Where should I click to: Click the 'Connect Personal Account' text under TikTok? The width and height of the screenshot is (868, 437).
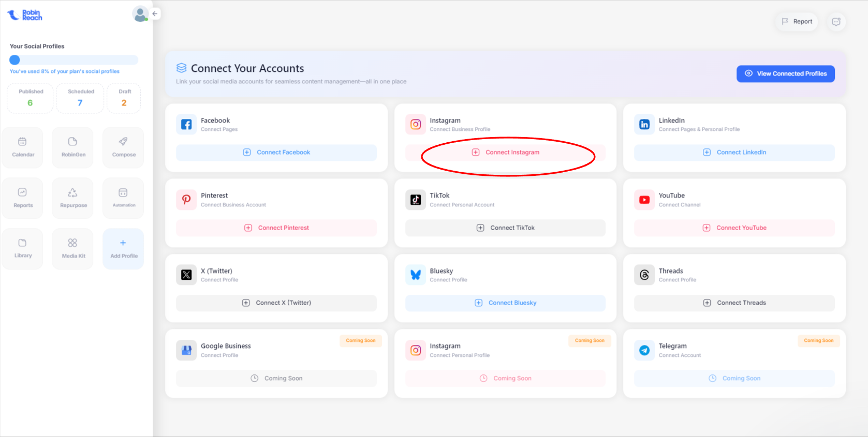click(x=462, y=205)
